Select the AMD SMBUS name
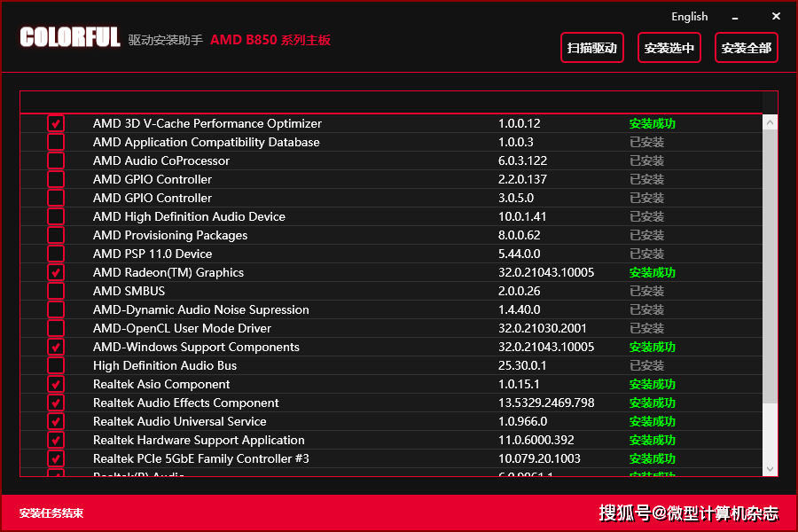 [x=129, y=291]
